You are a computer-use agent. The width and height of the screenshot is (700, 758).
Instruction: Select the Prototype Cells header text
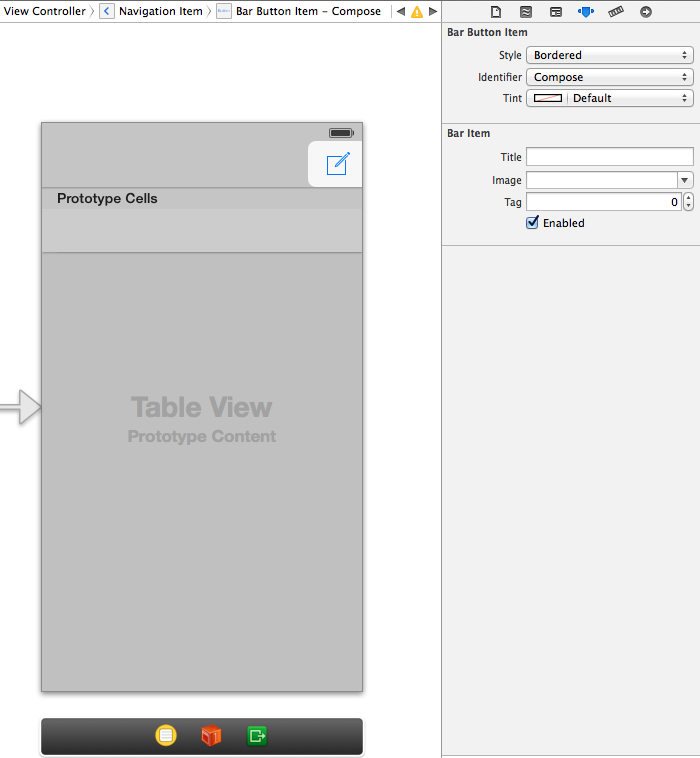107,199
